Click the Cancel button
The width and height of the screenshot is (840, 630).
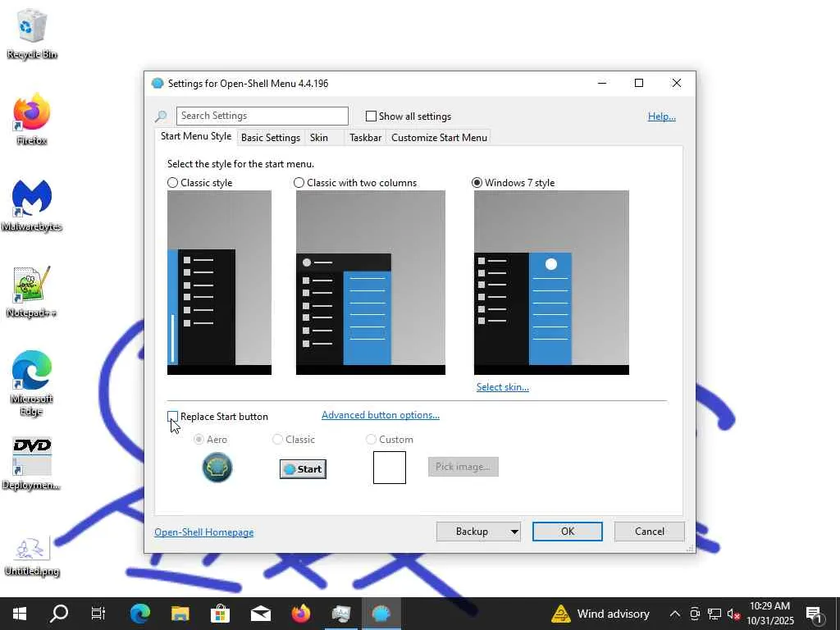coord(650,532)
